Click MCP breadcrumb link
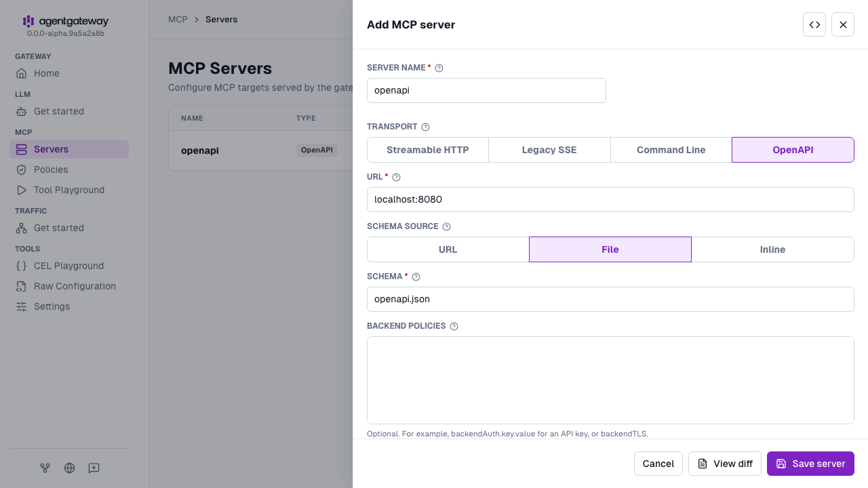Image resolution: width=868 pixels, height=488 pixels. (178, 19)
